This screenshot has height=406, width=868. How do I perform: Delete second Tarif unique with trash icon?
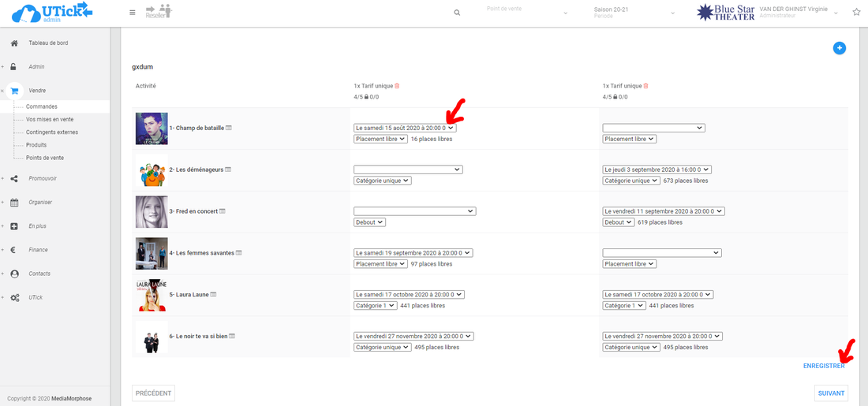click(645, 86)
